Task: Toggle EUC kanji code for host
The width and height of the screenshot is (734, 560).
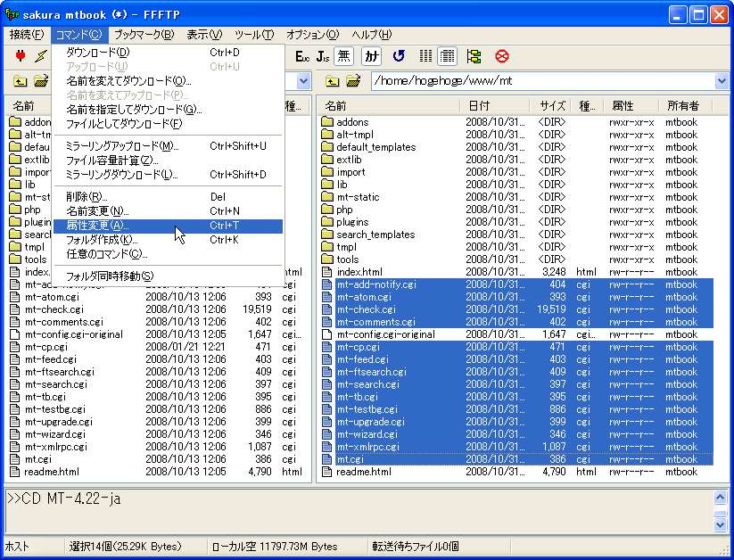Action: (x=302, y=57)
